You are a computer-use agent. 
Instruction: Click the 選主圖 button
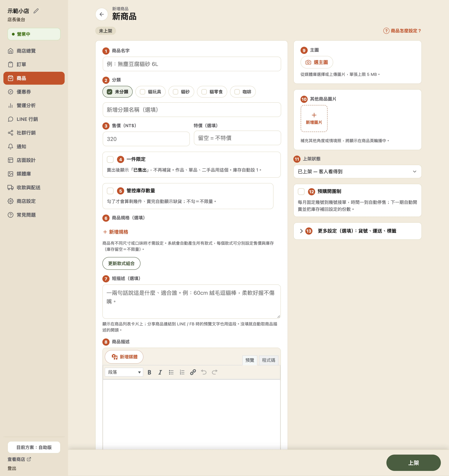point(317,63)
